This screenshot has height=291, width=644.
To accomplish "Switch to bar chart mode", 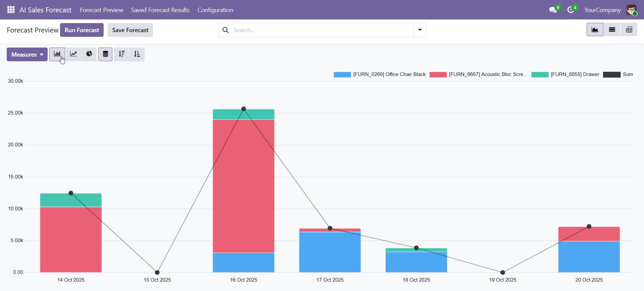I will (x=57, y=54).
